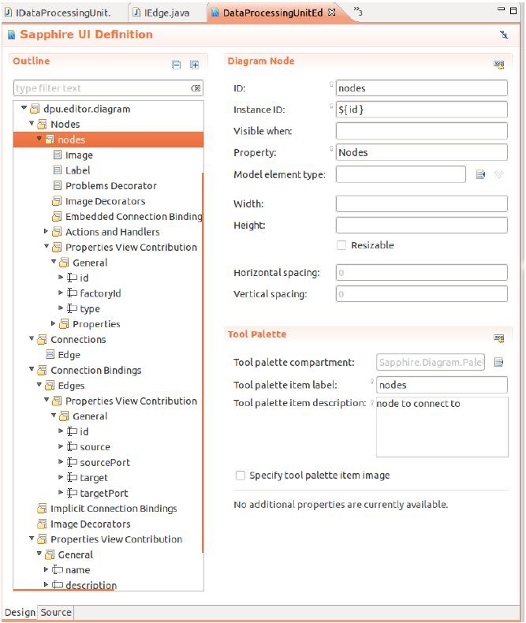
Task: Click Tool Palette section header icon
Action: coord(499,338)
